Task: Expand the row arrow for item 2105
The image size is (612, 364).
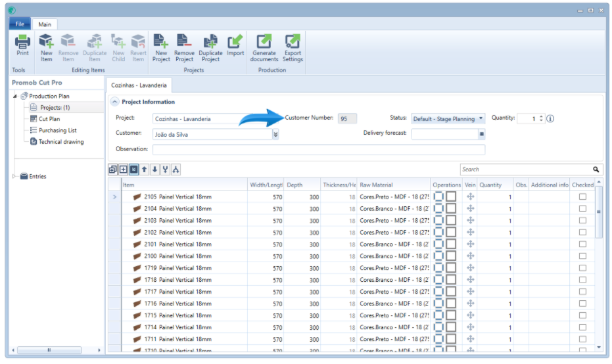Action: (x=115, y=197)
